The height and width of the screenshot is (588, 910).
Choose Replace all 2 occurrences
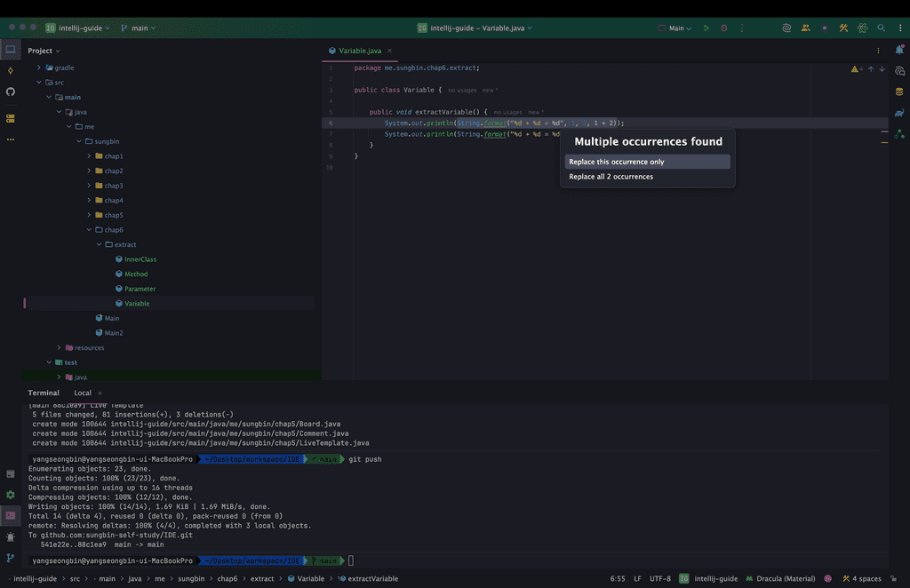[611, 177]
